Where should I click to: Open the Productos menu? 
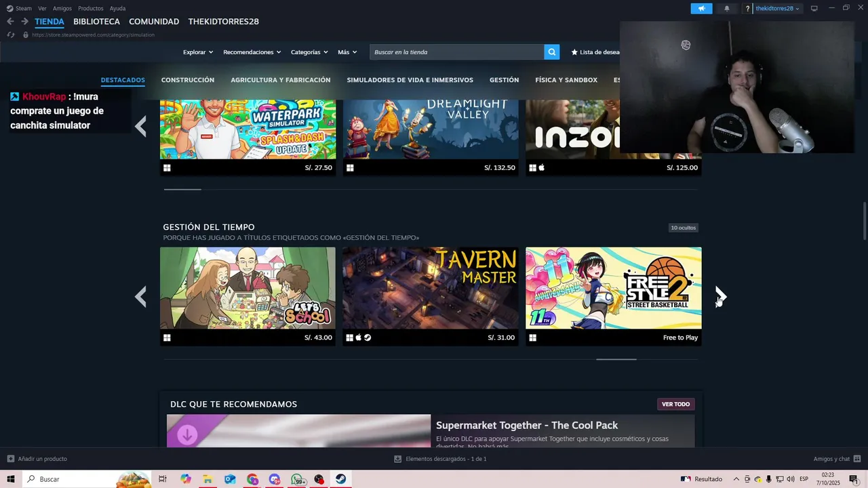[x=91, y=9]
